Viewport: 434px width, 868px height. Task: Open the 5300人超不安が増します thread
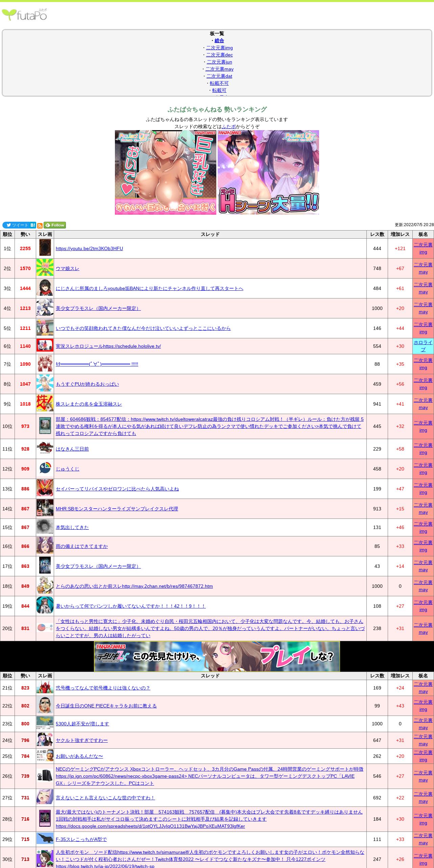point(82,724)
